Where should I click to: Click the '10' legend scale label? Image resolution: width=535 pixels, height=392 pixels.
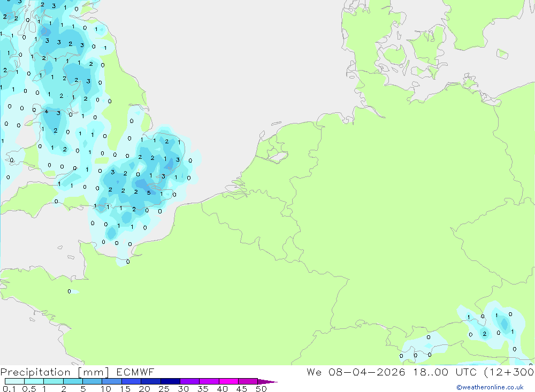coord(106,389)
